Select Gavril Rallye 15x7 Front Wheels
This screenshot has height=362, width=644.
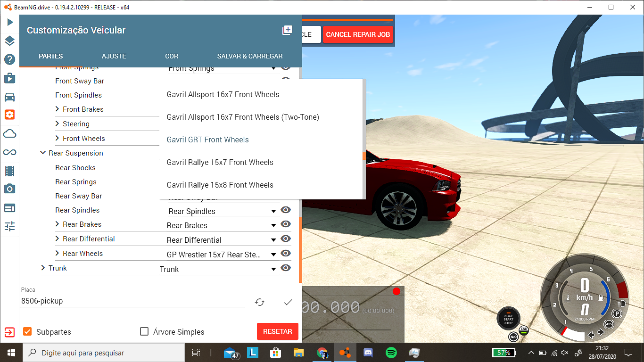tap(262, 162)
